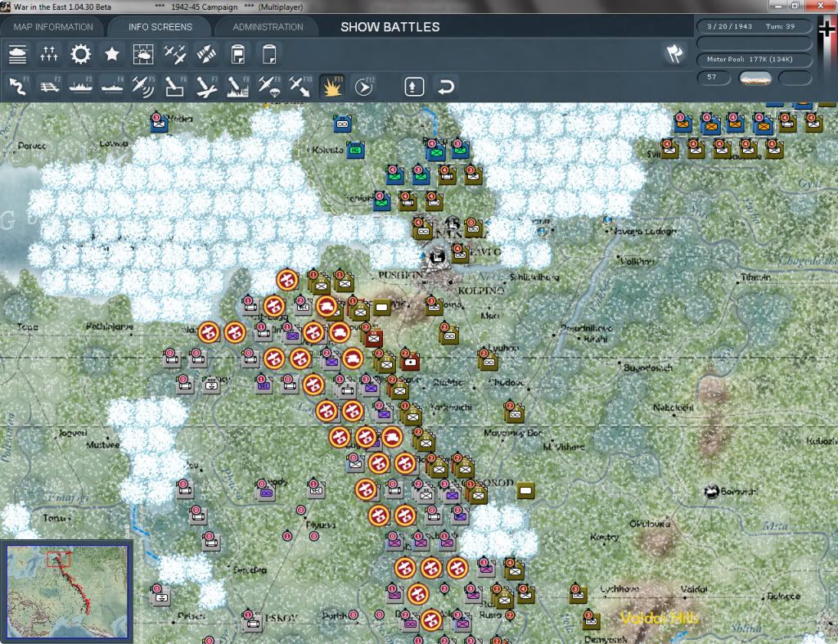Click the German cross flag emblem

[827, 29]
